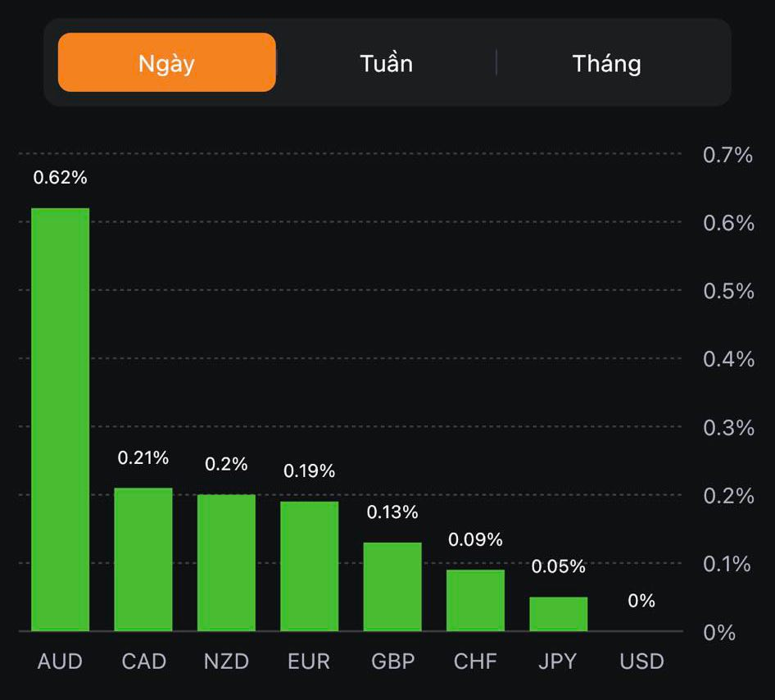Click the EUR currency label
Screen dimensions: 775x700
pyautogui.click(x=309, y=661)
